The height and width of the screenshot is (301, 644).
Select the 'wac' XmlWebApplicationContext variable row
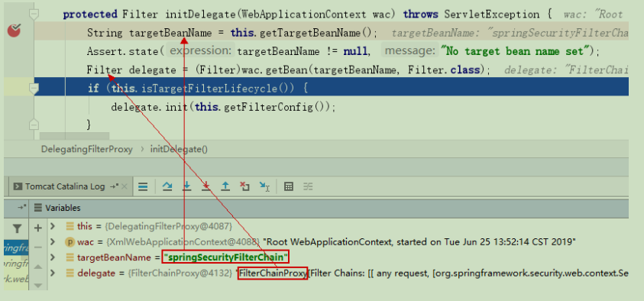tap(338, 242)
